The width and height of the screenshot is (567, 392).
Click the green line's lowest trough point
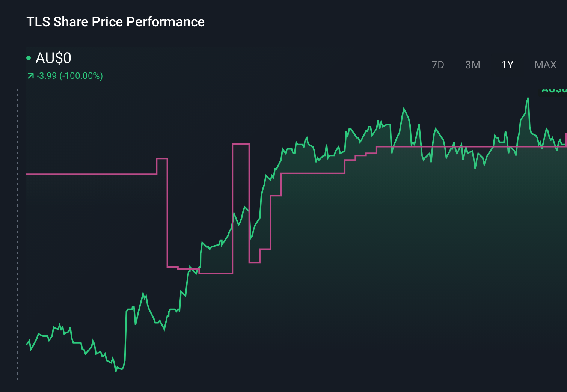coord(116,371)
